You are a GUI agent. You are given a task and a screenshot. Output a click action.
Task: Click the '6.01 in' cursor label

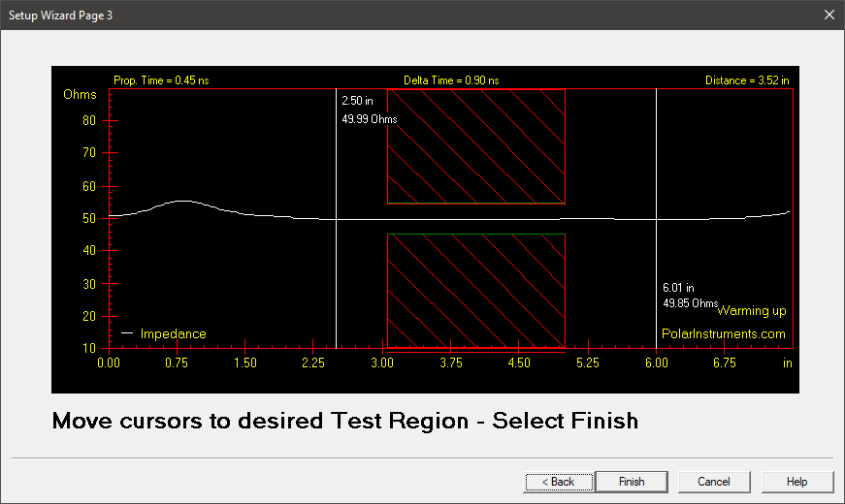point(678,288)
